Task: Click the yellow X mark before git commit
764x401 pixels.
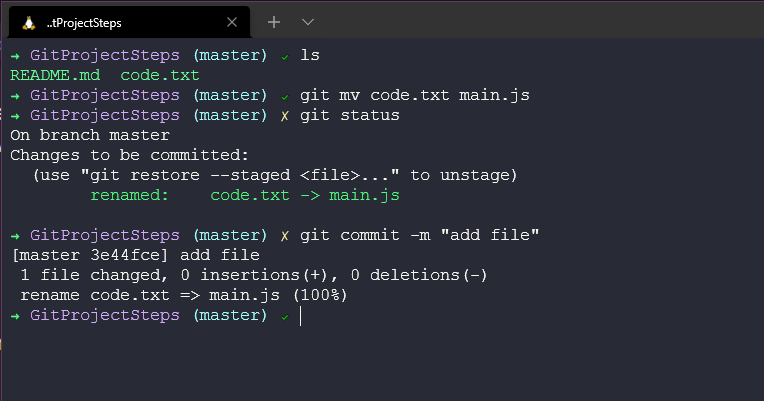Action: (285, 235)
